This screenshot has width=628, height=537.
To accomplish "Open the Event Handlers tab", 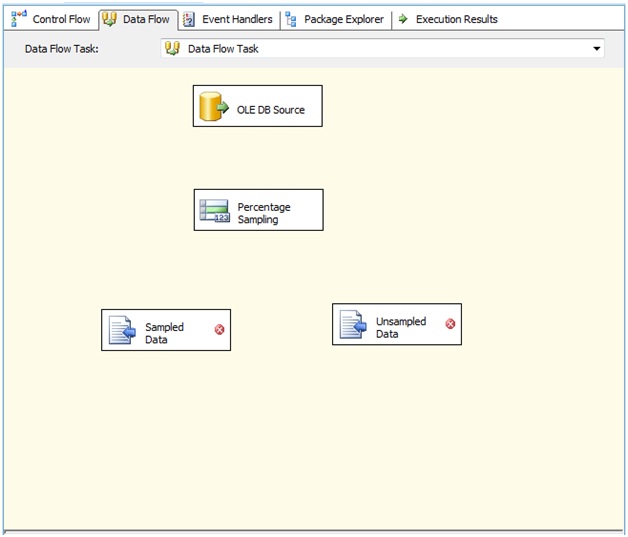I will 228,19.
